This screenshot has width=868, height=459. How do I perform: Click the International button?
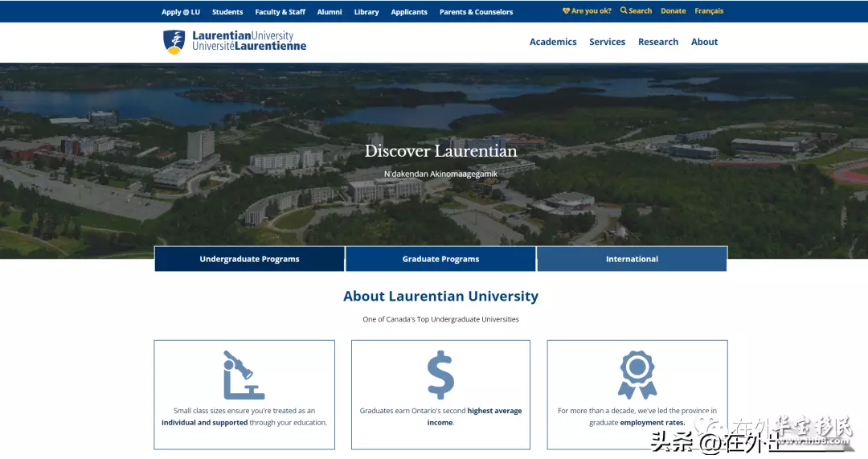click(632, 259)
